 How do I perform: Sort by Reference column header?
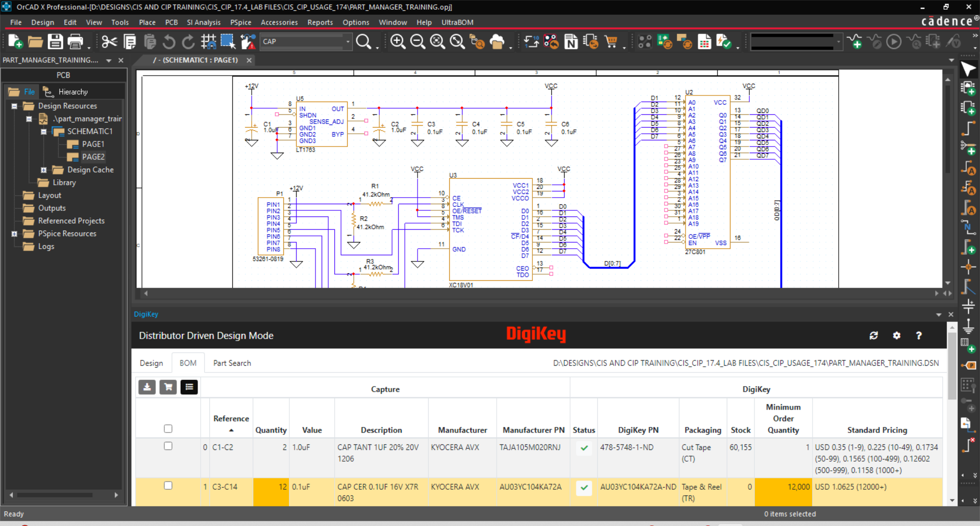coord(231,418)
